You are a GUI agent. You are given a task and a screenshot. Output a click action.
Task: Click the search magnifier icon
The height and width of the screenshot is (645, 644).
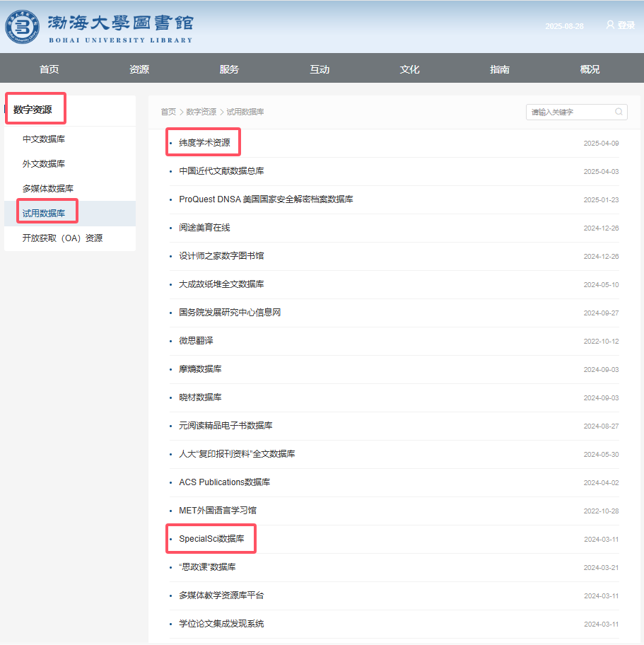click(x=619, y=112)
